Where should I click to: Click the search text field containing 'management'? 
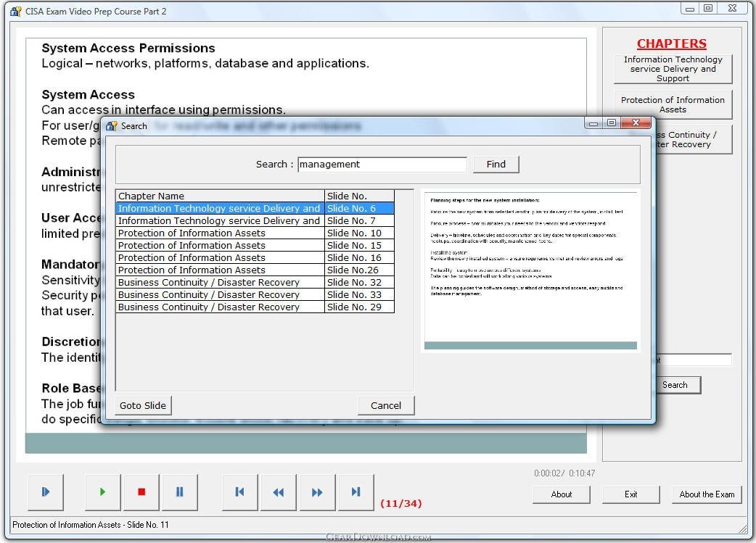(382, 165)
